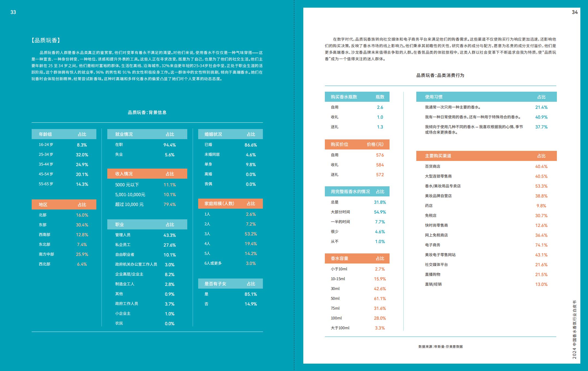Click the 婚姻状况 table header

coord(230,134)
